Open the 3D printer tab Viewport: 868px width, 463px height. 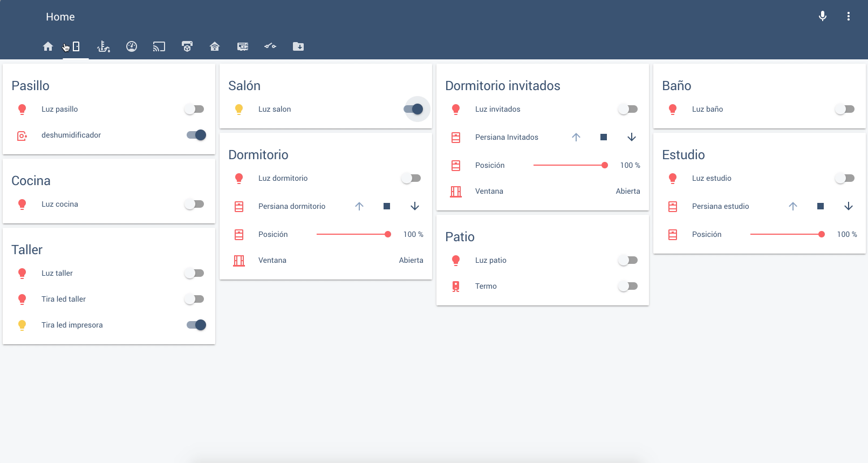pyautogui.click(x=187, y=46)
